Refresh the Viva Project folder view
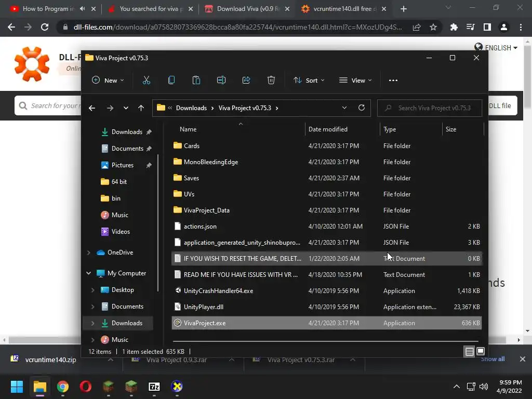This screenshot has width=532, height=399. click(x=362, y=108)
